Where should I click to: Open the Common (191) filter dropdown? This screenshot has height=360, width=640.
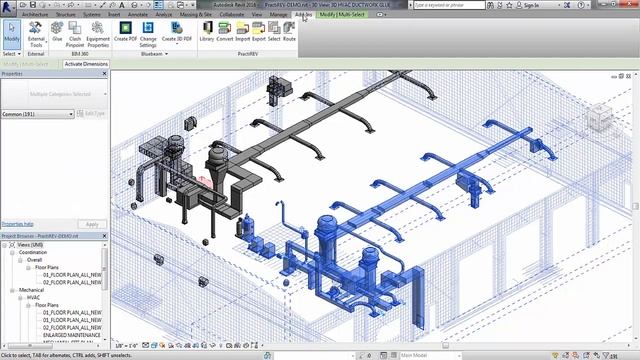coord(38,114)
